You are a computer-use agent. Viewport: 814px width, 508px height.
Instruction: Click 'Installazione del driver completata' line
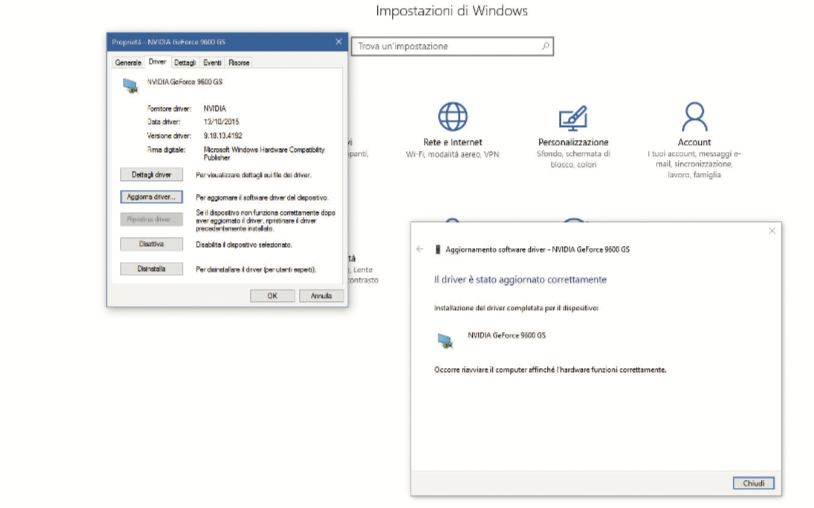516,308
